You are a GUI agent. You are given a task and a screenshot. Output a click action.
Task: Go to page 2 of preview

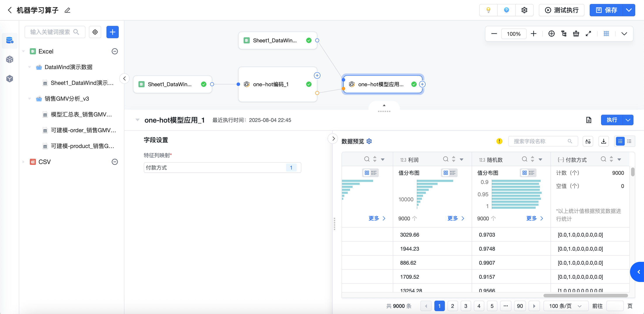click(x=453, y=306)
